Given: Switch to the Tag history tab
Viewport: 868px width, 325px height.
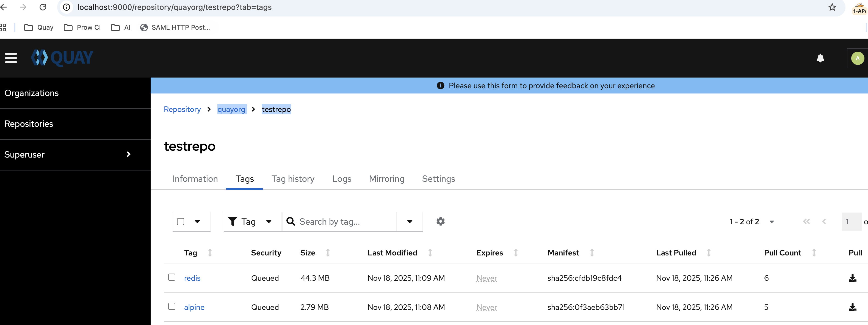Looking at the screenshot, I should (293, 179).
